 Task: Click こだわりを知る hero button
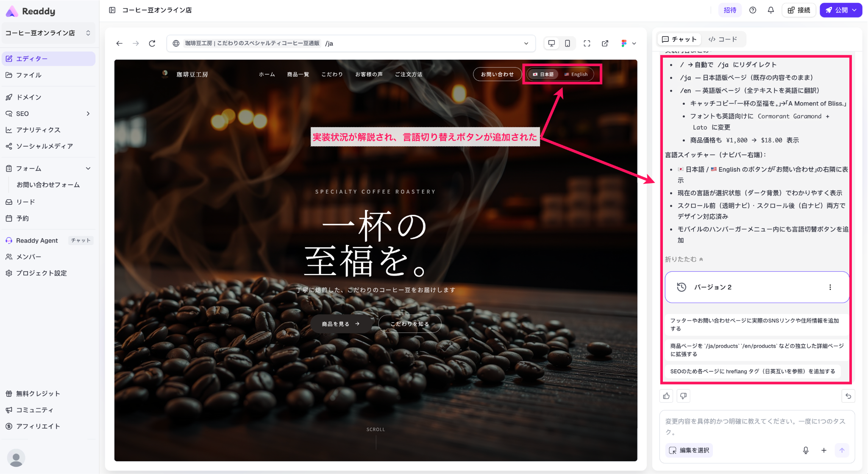coord(410,324)
